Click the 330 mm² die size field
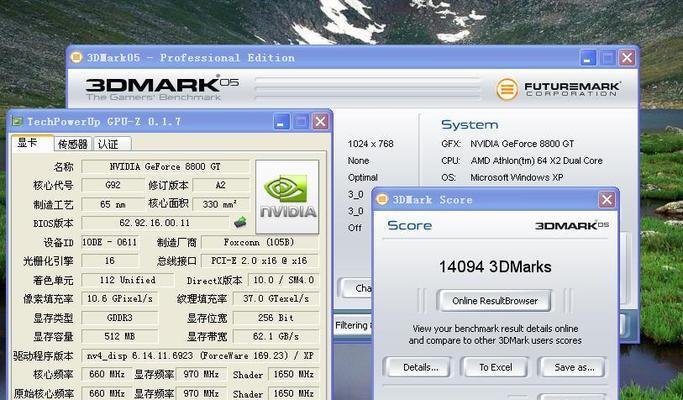The width and height of the screenshot is (683, 400). (221, 204)
